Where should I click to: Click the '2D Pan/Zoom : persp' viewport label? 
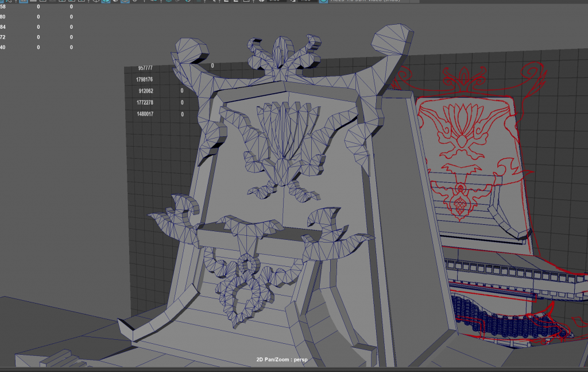point(282,359)
